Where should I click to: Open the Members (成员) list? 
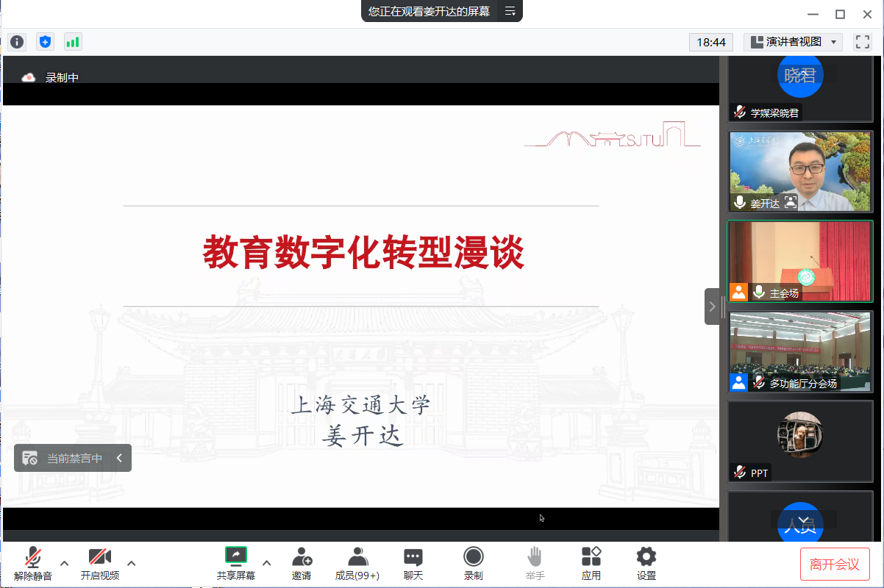(x=357, y=564)
